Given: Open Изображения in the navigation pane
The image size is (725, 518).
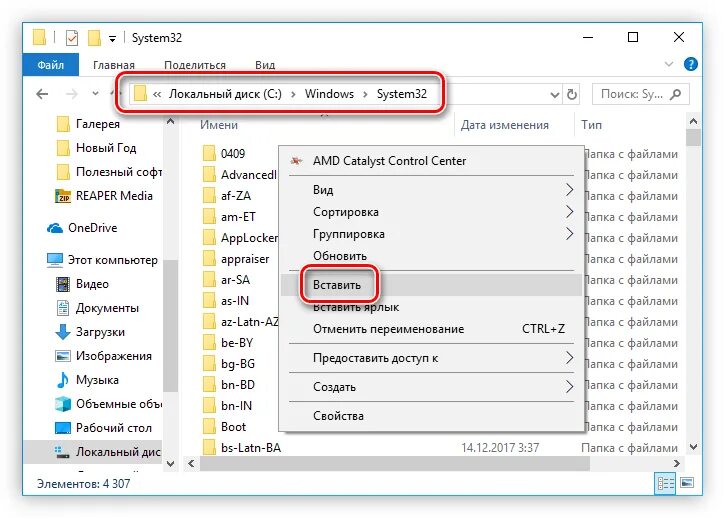Looking at the screenshot, I should [x=103, y=356].
